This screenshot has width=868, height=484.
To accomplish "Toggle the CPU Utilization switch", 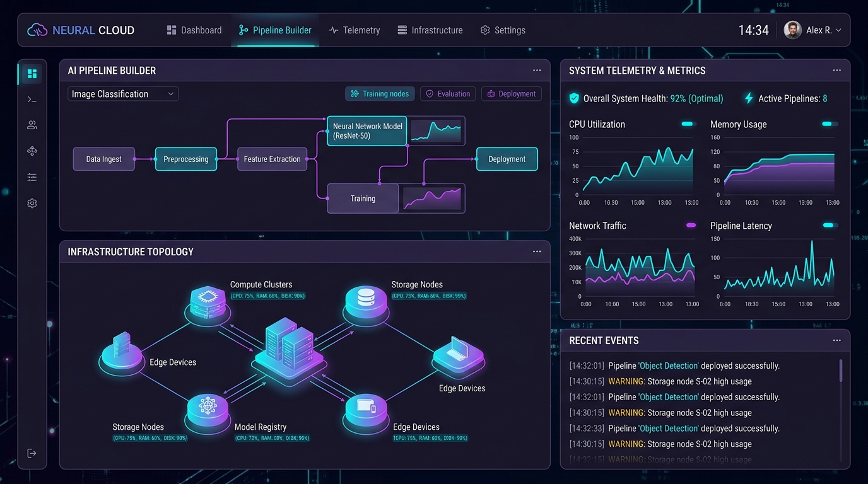I will pos(688,124).
